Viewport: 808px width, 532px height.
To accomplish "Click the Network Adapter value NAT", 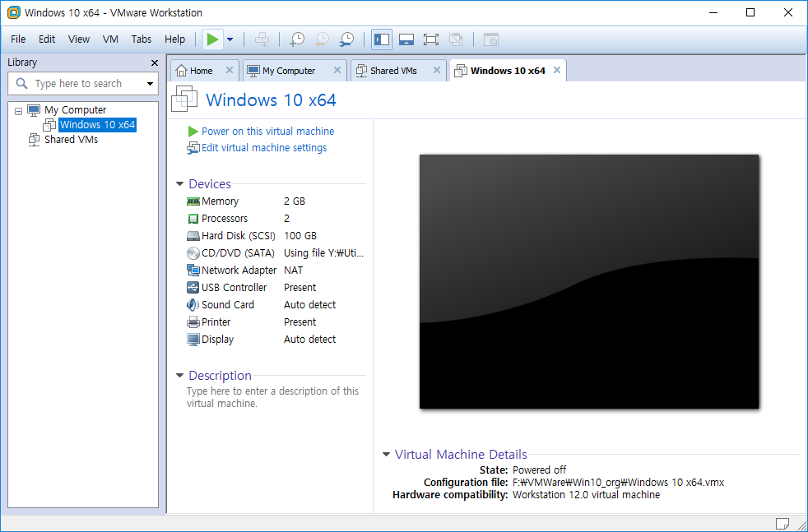I will tap(293, 271).
